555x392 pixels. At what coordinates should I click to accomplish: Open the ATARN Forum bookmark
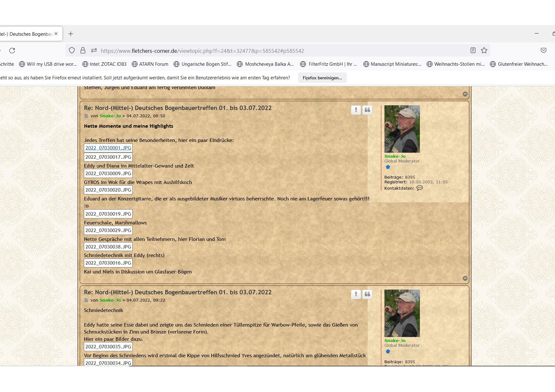click(150, 64)
